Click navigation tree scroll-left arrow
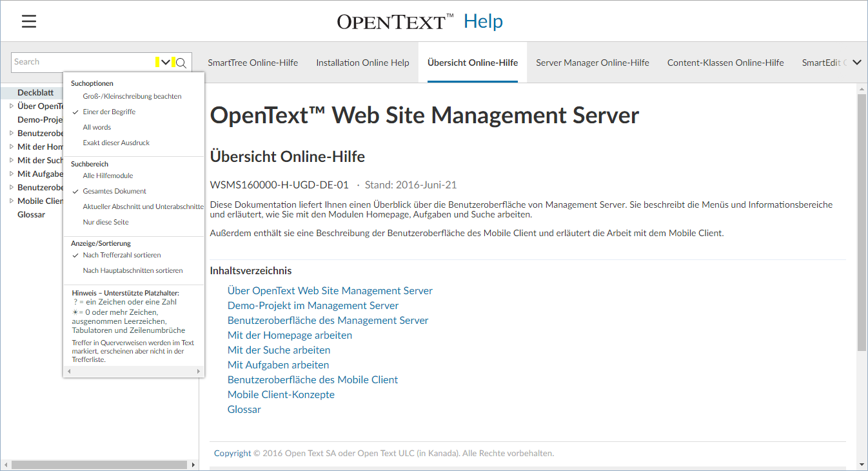 (5, 465)
